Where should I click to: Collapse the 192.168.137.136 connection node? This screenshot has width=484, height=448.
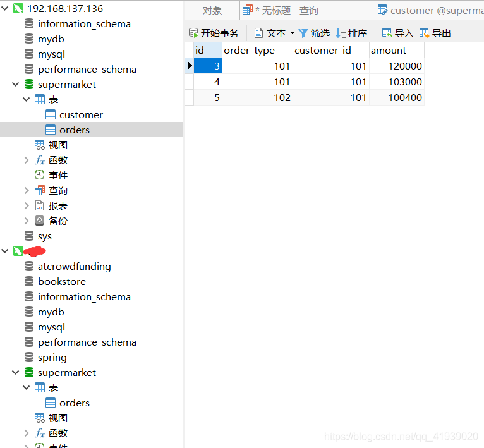tap(5, 8)
